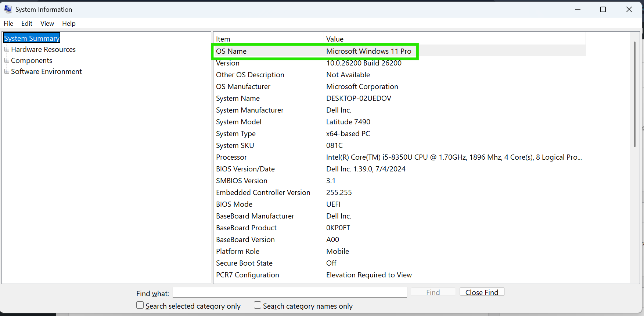Click the Find button

[x=433, y=292]
